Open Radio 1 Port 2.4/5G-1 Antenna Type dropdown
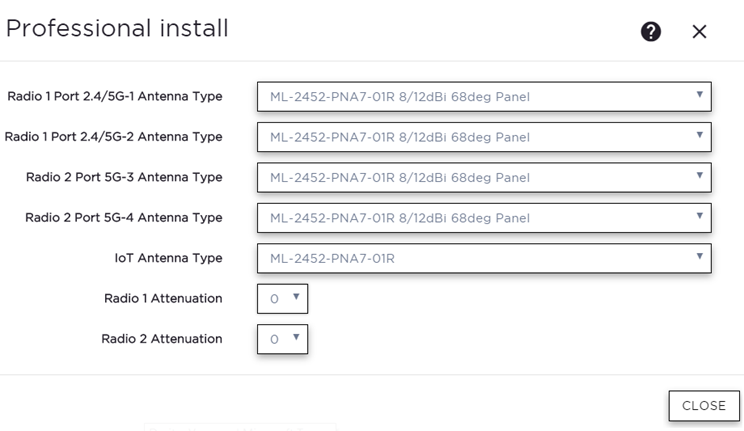Viewport: 744px width, 431px height. click(483, 97)
